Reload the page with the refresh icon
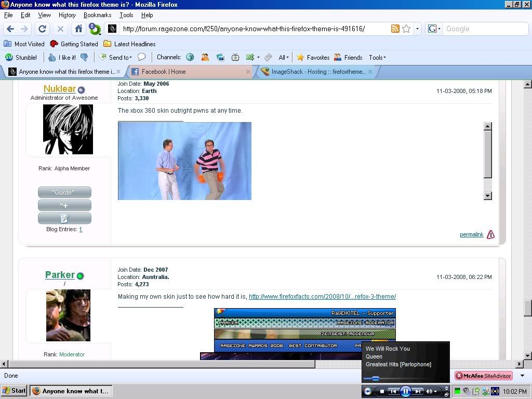The height and width of the screenshot is (399, 532). tap(43, 29)
